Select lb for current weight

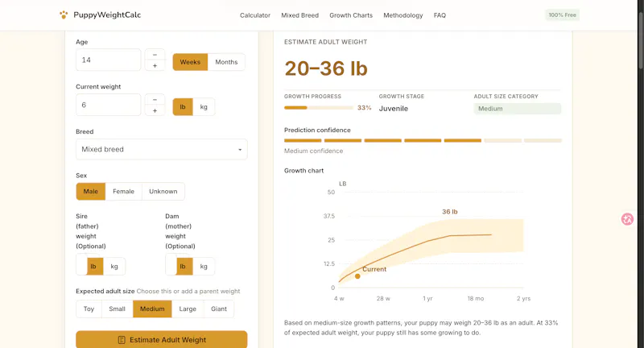(183, 107)
